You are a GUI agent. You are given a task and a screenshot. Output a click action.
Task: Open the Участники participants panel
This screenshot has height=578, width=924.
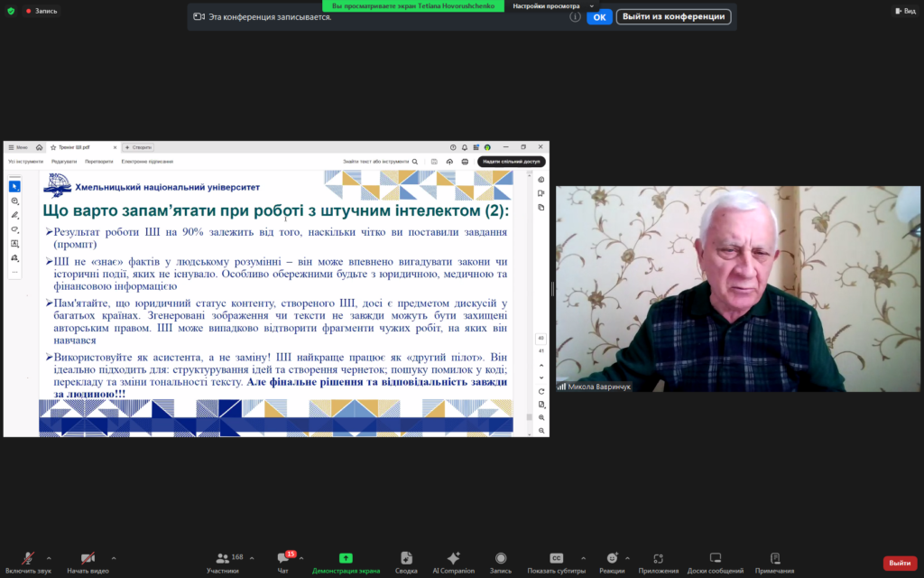pos(222,562)
